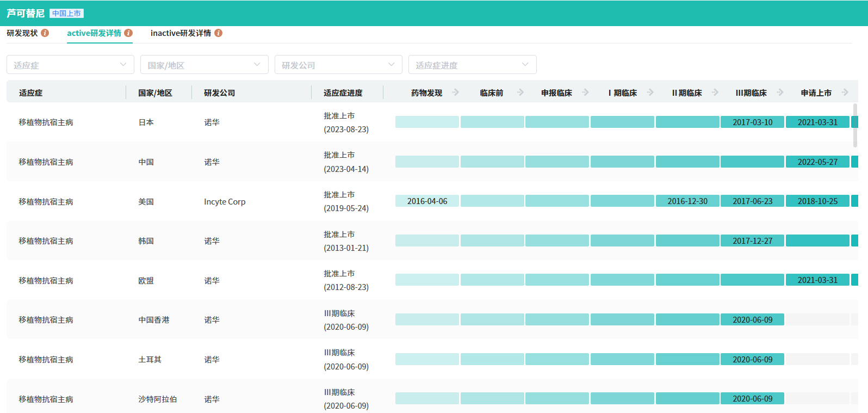Open the 国家/地区 filter dropdown
The height and width of the screenshot is (413, 868).
pyautogui.click(x=204, y=65)
